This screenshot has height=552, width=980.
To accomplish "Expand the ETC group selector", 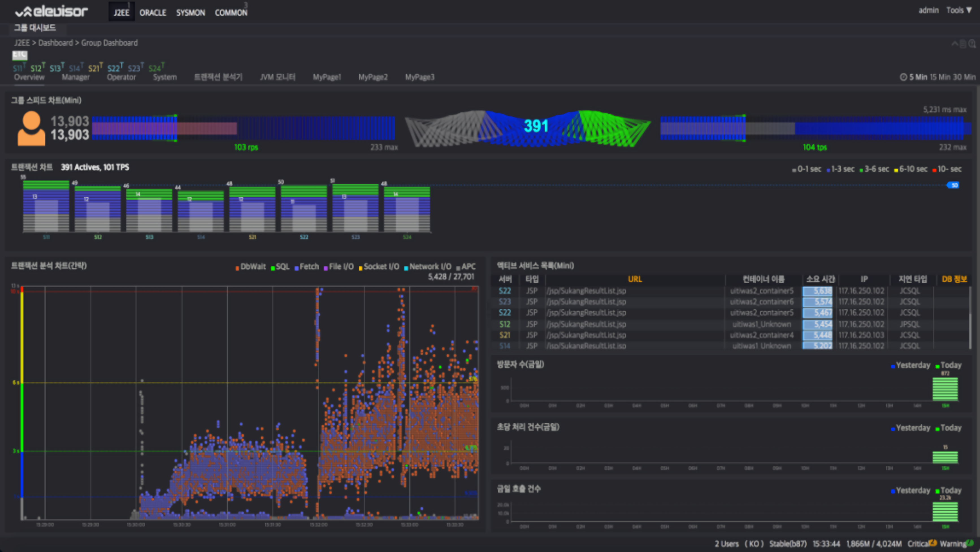I will coord(20,55).
